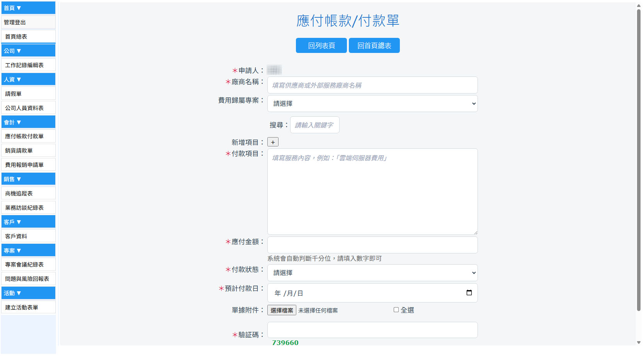Open 費用報銷申請單 menu item
644x362 pixels.
click(28, 165)
